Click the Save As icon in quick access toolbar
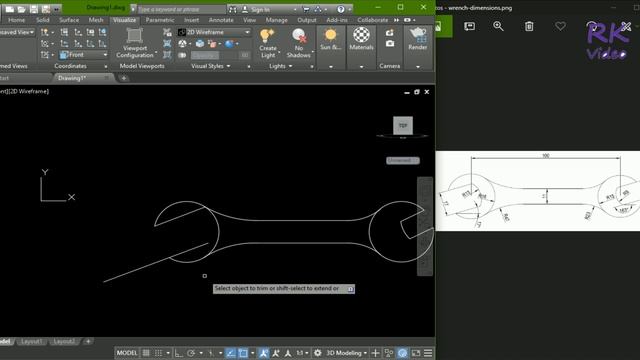 46,9
